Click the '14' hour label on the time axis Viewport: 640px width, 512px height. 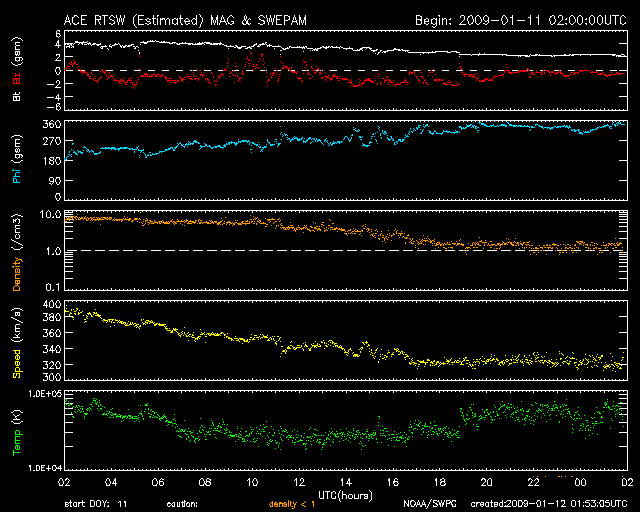[x=346, y=483]
